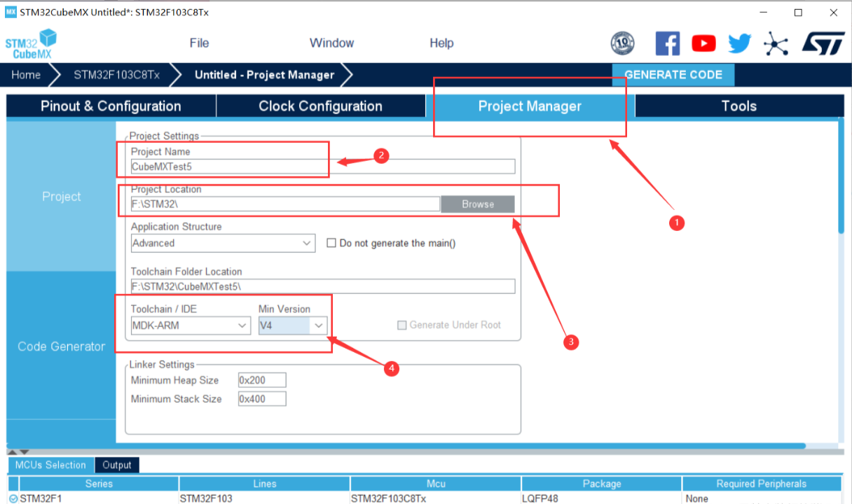The width and height of the screenshot is (852, 504).
Task: Click the MX app icon in title bar
Action: pyautogui.click(x=11, y=13)
